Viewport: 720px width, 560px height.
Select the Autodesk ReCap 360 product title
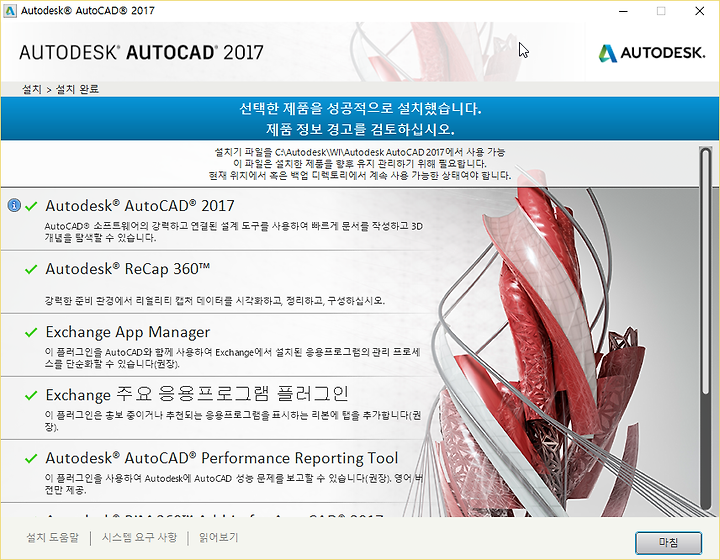128,269
